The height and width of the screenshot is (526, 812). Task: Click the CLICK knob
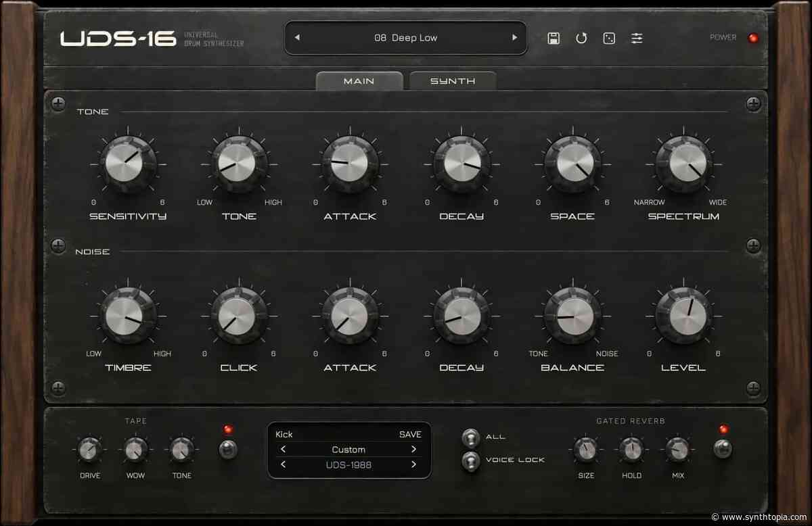coord(240,314)
